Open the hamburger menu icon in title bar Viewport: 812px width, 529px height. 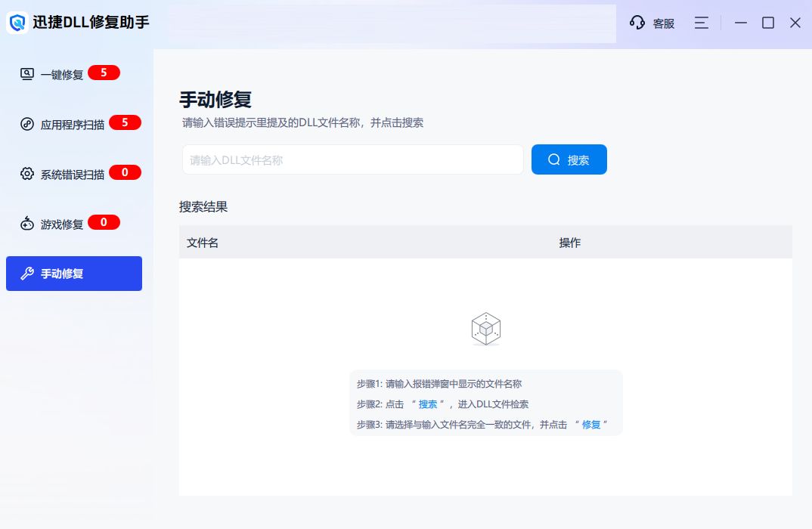(702, 23)
